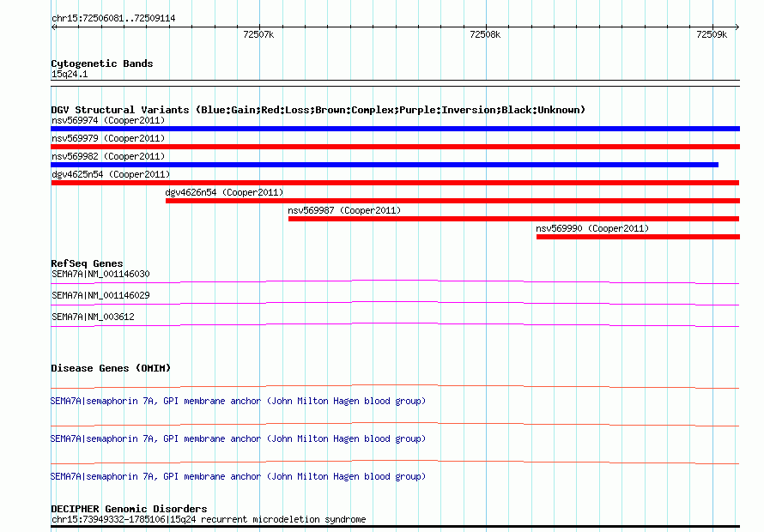Select the RefSeq Genes track heading
Image resolution: width=764 pixels, height=532 pixels.
pyautogui.click(x=87, y=263)
